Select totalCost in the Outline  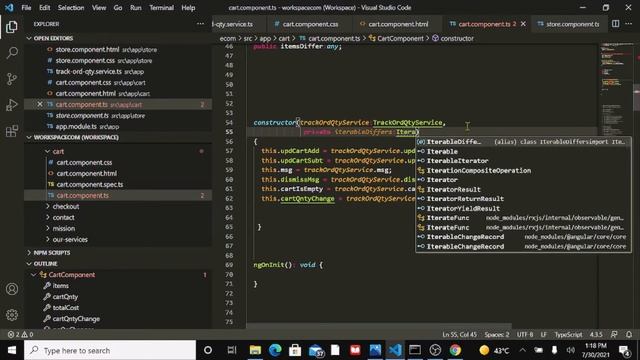pos(65,308)
